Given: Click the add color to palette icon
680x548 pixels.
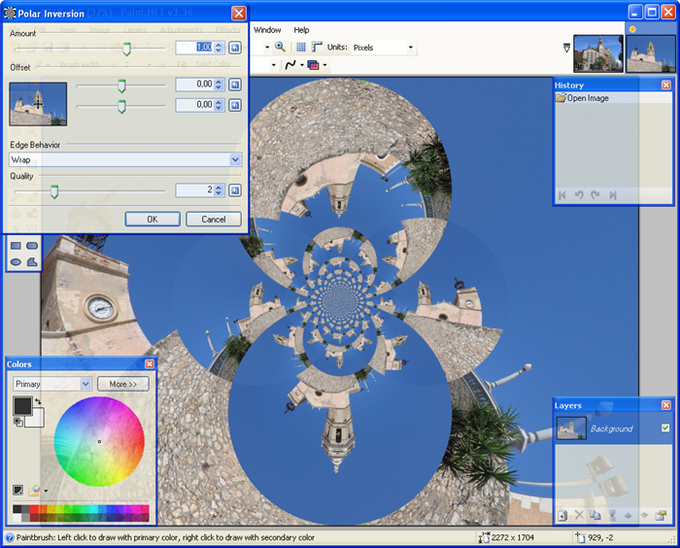Looking at the screenshot, I should (x=18, y=490).
